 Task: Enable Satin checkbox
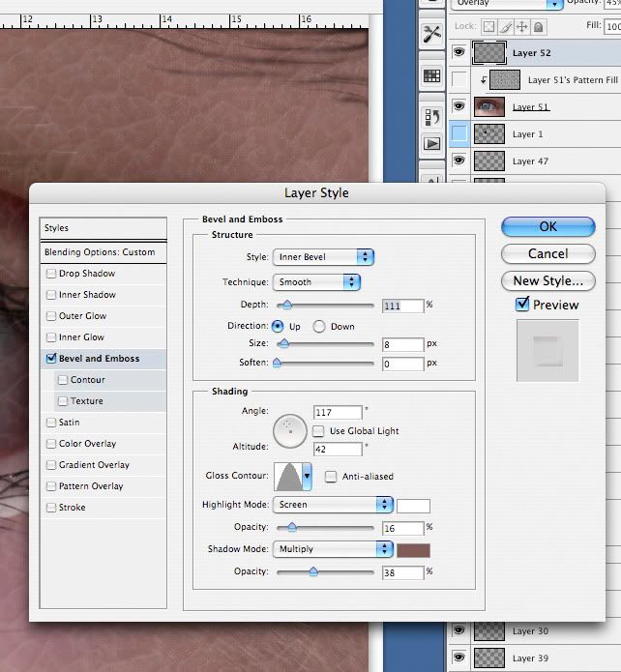click(51, 423)
